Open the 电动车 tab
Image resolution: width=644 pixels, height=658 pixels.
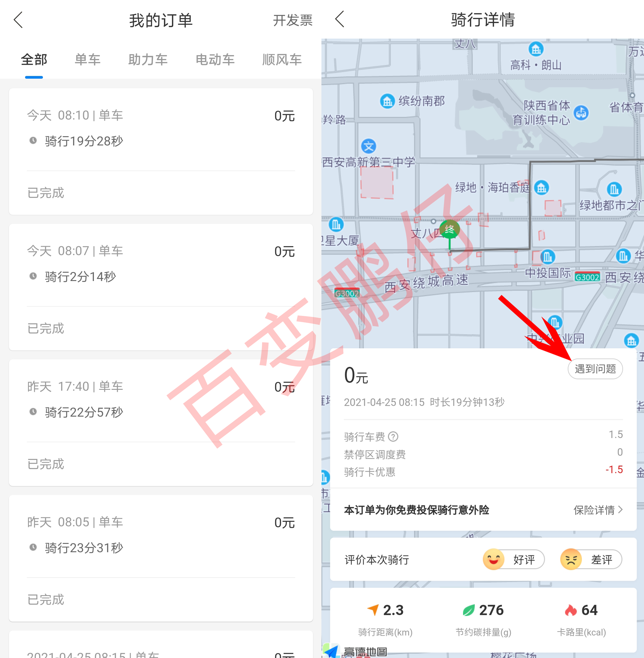click(215, 60)
